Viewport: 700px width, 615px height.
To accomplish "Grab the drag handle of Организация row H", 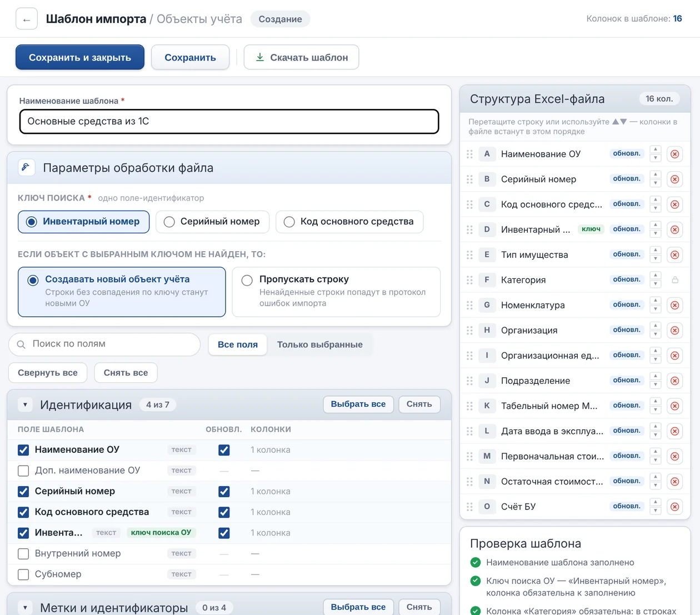I will coord(469,330).
